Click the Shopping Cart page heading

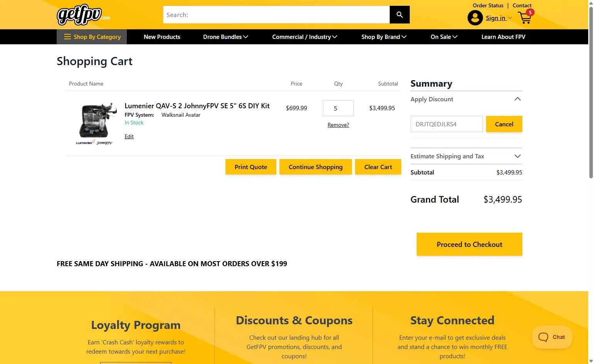pos(94,61)
